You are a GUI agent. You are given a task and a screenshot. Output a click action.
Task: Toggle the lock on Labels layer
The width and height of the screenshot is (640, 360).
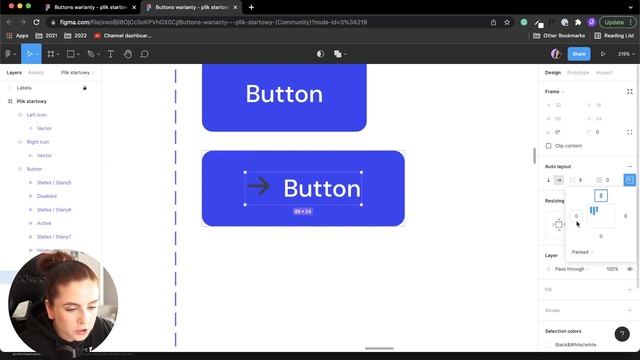[x=85, y=88]
